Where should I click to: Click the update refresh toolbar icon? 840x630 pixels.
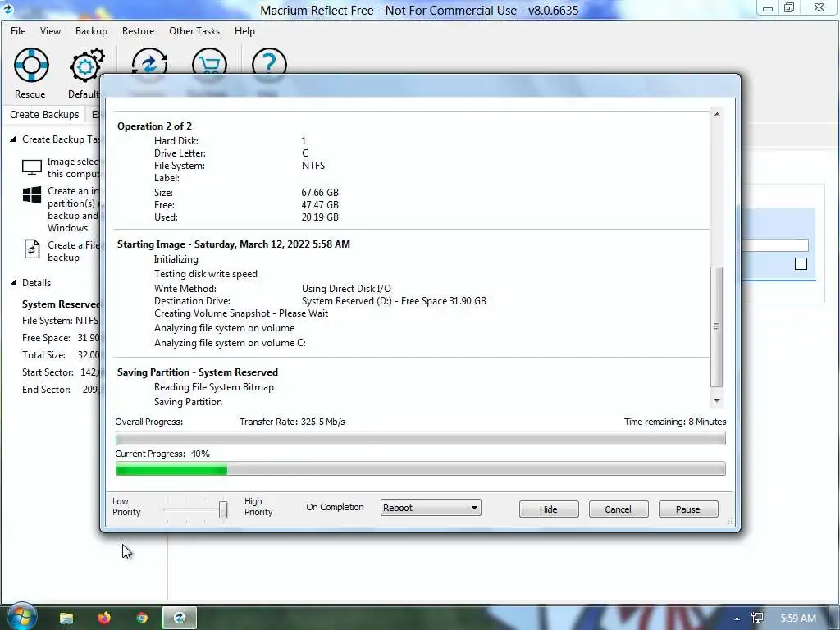[149, 63]
